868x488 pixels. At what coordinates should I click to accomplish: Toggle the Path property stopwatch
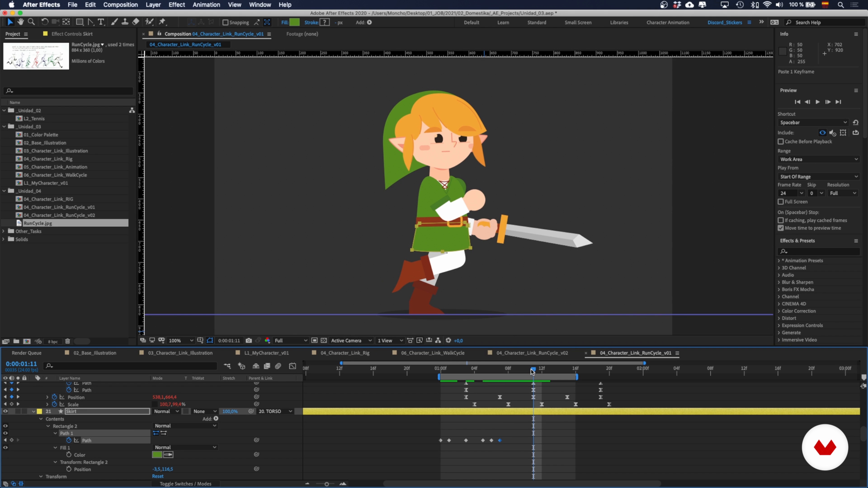69,440
